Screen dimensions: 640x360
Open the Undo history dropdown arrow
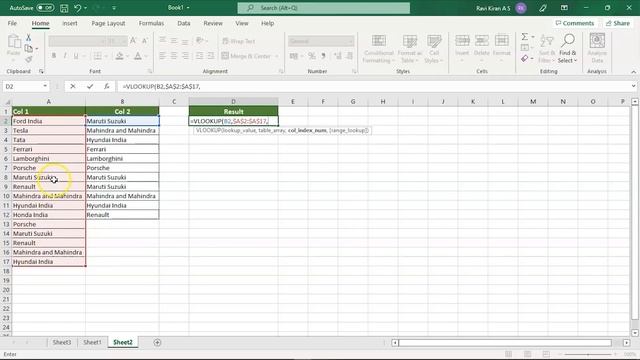pos(85,8)
